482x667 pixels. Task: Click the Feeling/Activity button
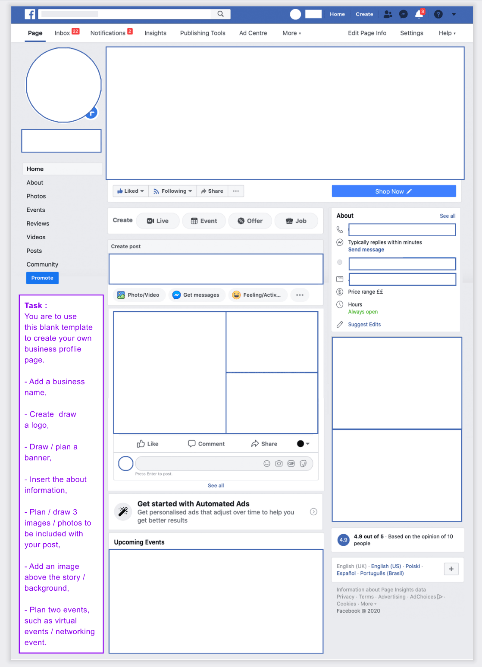click(x=257, y=295)
